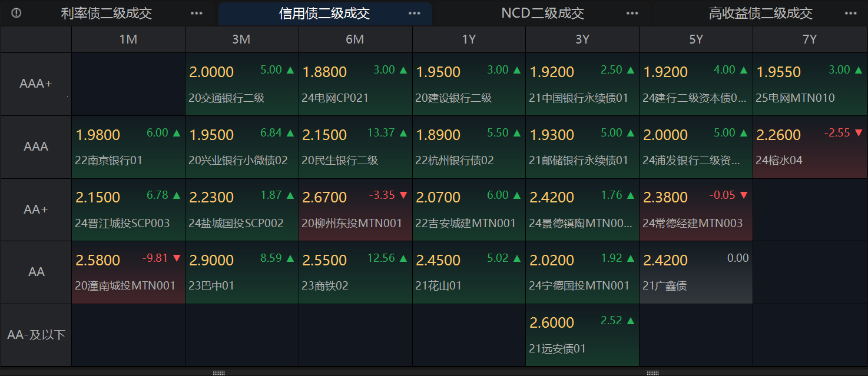Image resolution: width=868 pixels, height=376 pixels.
Task: Open the 23巴中01 bond cell
Action: [x=242, y=272]
